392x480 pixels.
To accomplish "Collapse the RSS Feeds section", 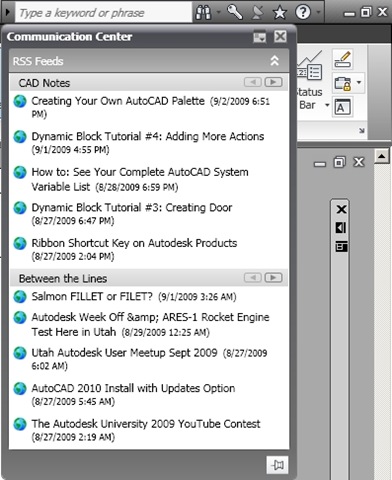I will [x=274, y=61].
